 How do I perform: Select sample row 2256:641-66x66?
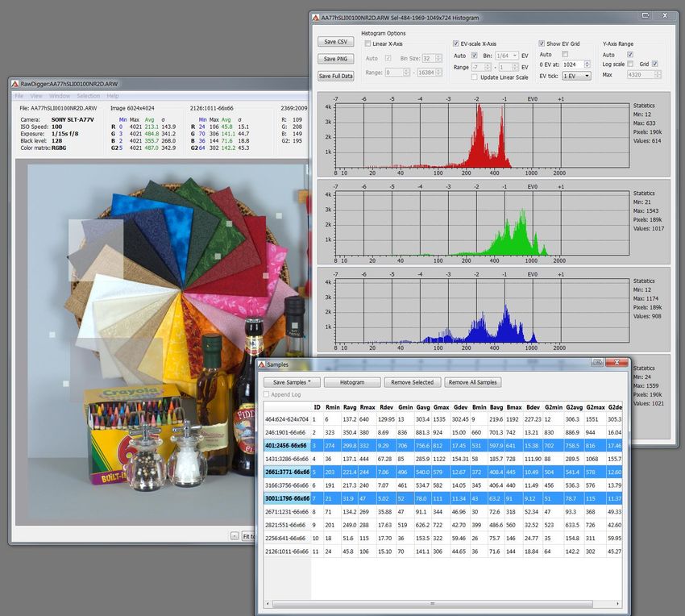[x=443, y=538]
